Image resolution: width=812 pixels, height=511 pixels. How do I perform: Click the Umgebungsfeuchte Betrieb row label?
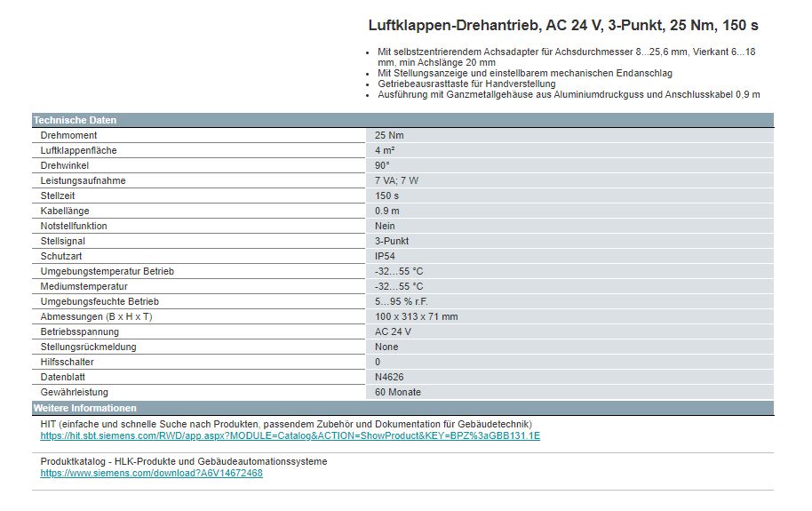tap(100, 301)
